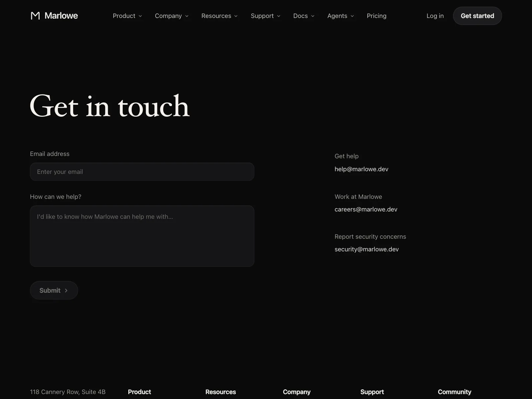This screenshot has height=399, width=532.
Task: Click the footer Product column heading
Action: (139, 392)
